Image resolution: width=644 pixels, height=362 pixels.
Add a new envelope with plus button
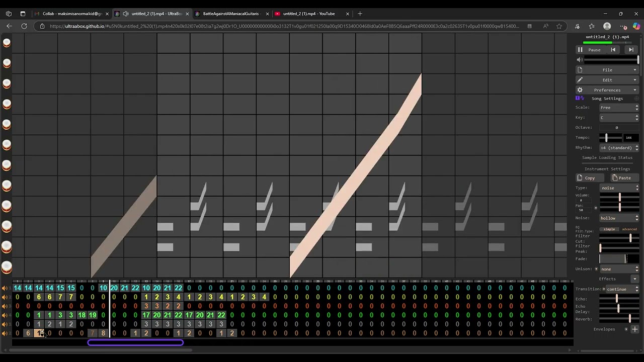pyautogui.click(x=635, y=329)
